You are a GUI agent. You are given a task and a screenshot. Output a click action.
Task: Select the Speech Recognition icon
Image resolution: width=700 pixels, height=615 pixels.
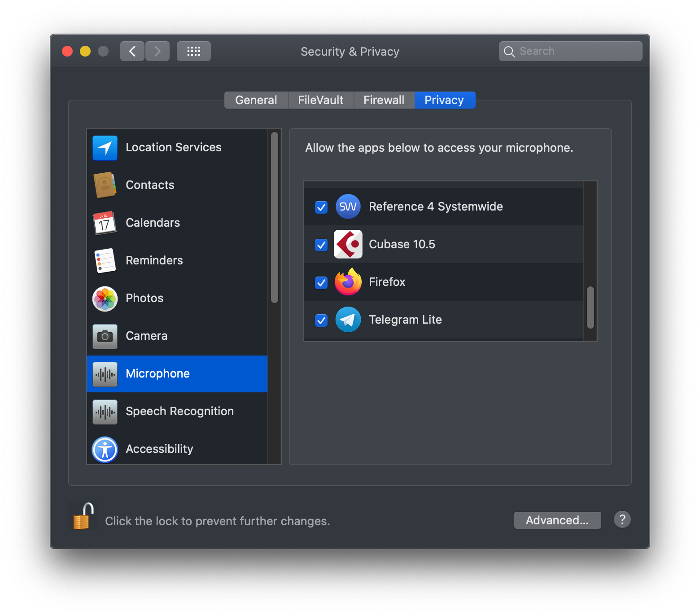tap(105, 412)
